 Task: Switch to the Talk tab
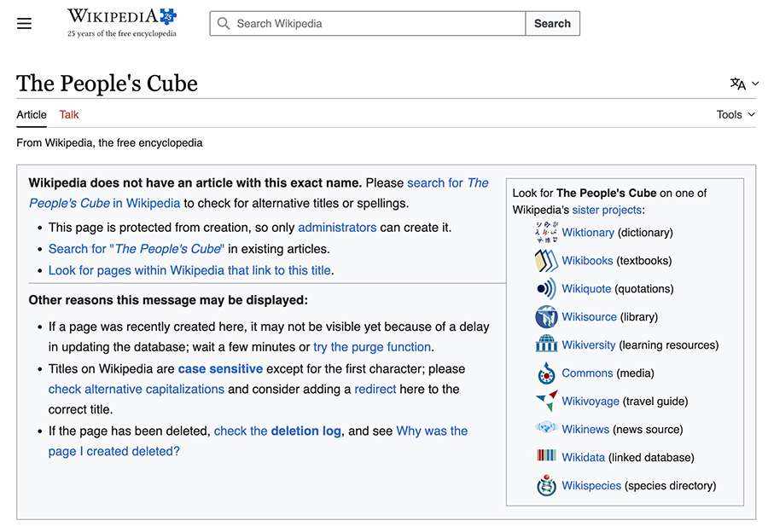point(69,114)
